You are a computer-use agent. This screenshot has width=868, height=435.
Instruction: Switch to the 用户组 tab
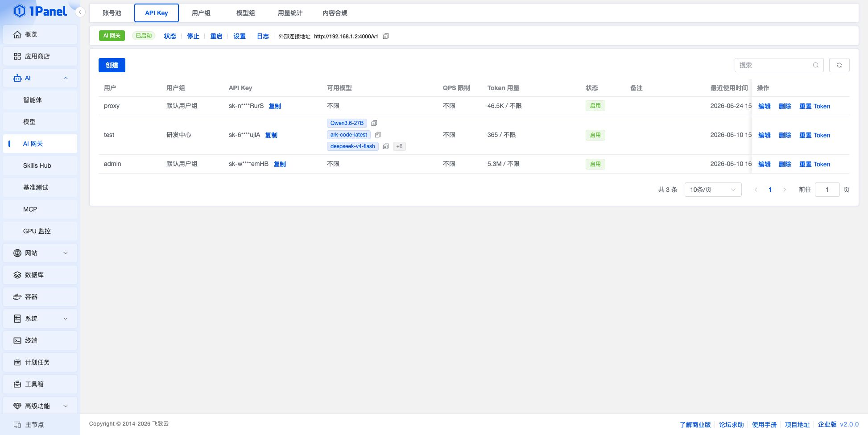point(201,13)
